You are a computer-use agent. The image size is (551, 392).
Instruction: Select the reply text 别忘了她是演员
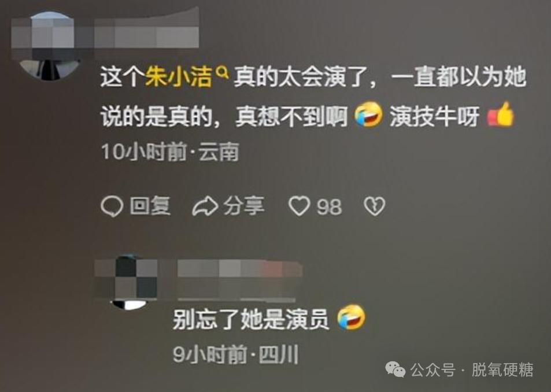click(x=250, y=319)
